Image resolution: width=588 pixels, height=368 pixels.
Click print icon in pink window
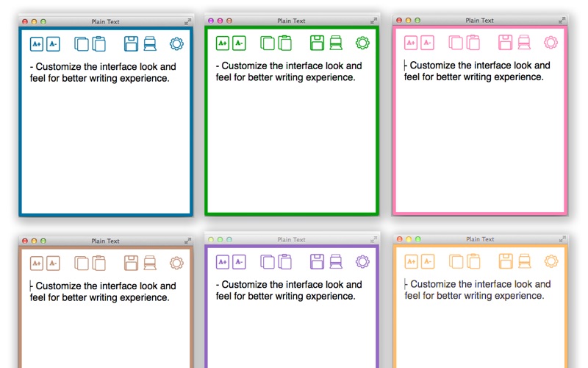coord(524,43)
